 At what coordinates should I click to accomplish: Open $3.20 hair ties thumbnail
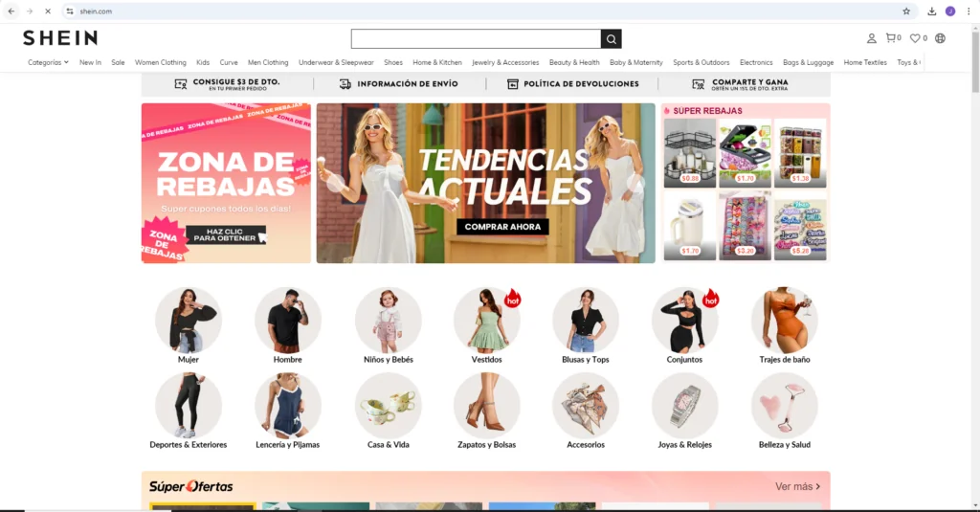point(745,226)
